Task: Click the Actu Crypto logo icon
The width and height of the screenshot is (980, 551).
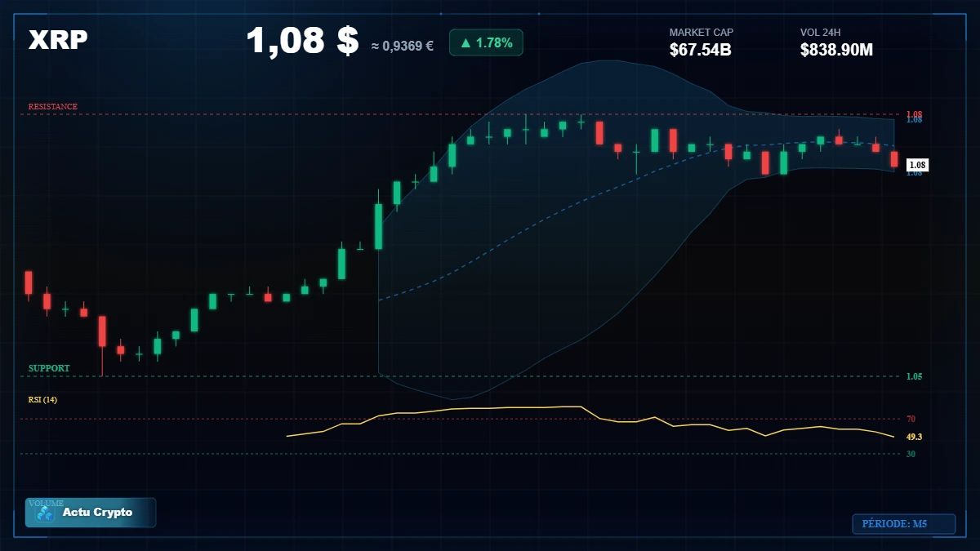Action: pyautogui.click(x=46, y=513)
